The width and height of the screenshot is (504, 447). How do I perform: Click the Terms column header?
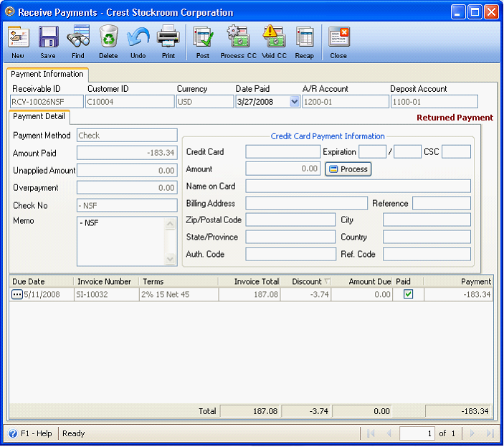coord(179,281)
